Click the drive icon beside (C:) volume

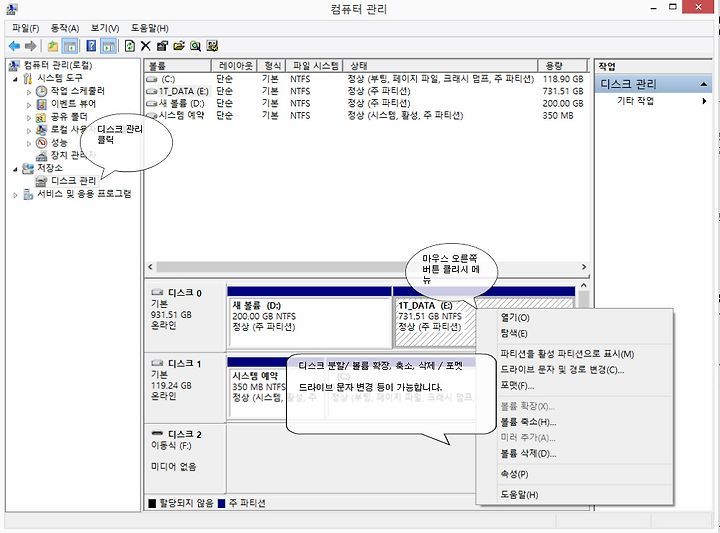[152, 79]
